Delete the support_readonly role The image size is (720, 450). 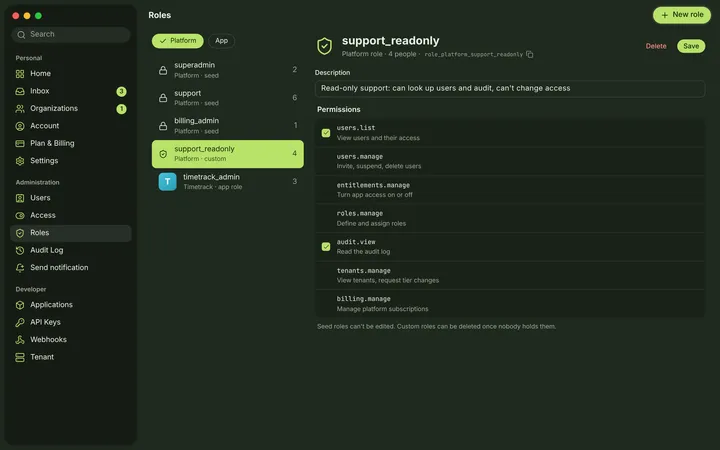(x=656, y=46)
